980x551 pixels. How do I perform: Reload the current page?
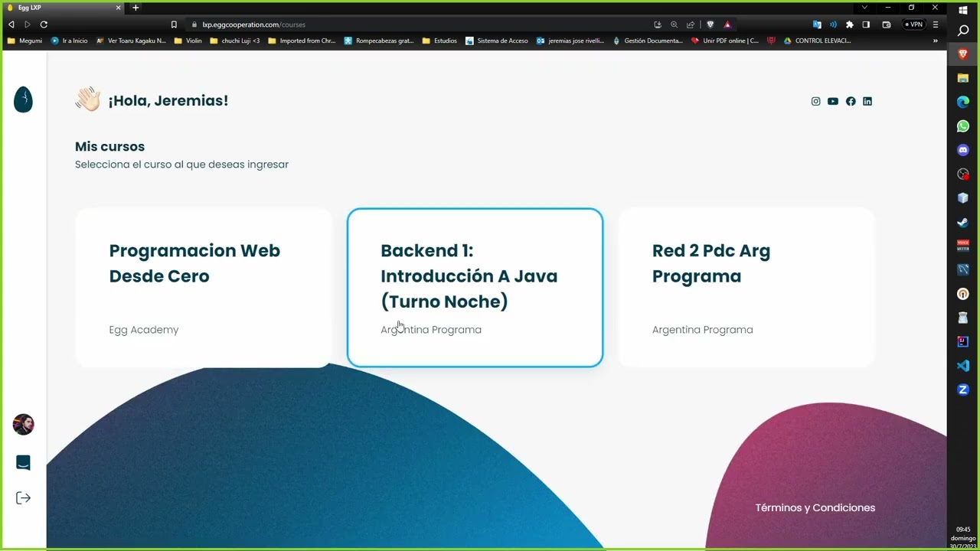click(x=44, y=24)
